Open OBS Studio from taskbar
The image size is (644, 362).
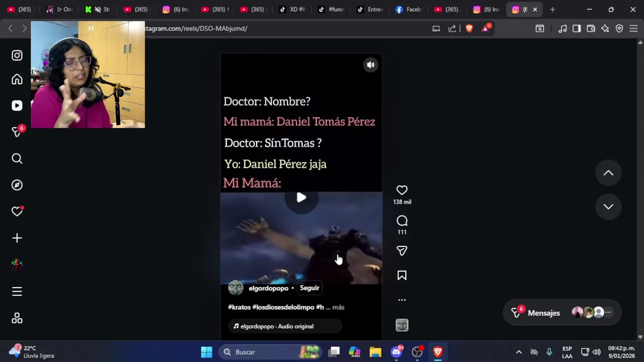click(x=417, y=352)
